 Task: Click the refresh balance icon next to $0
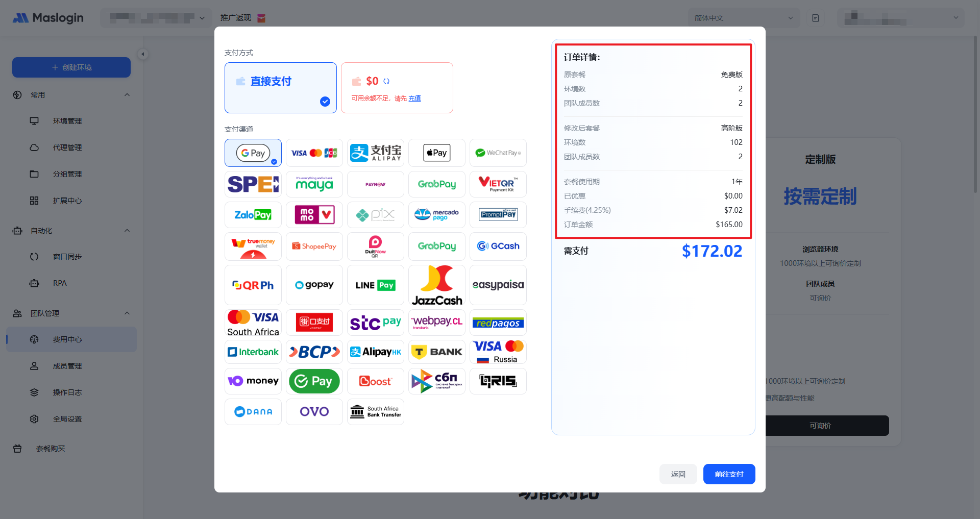(386, 81)
